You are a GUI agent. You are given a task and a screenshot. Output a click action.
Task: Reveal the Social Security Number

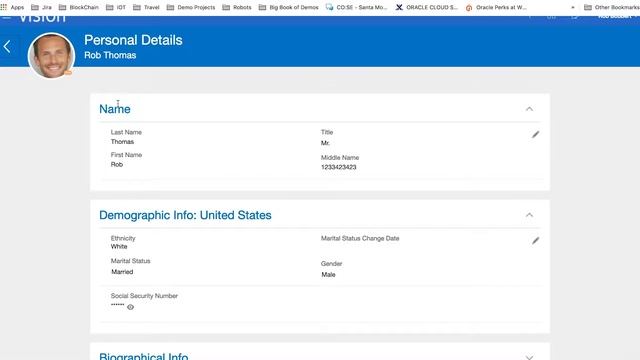[x=130, y=307]
